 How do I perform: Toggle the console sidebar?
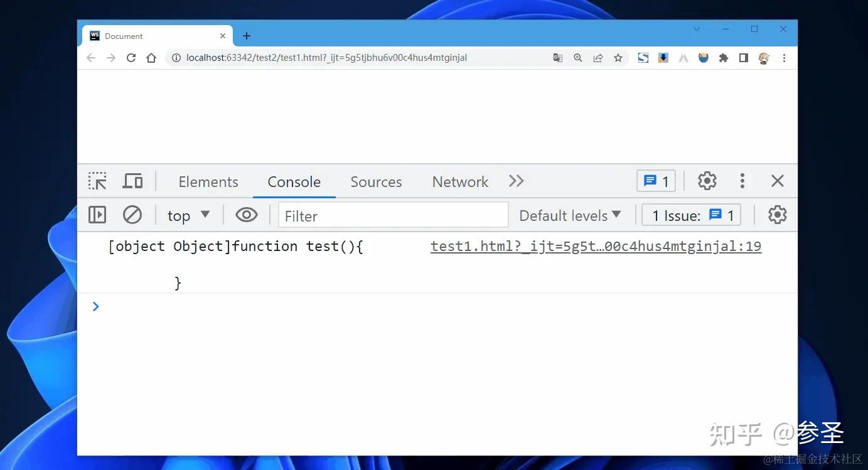(x=97, y=215)
